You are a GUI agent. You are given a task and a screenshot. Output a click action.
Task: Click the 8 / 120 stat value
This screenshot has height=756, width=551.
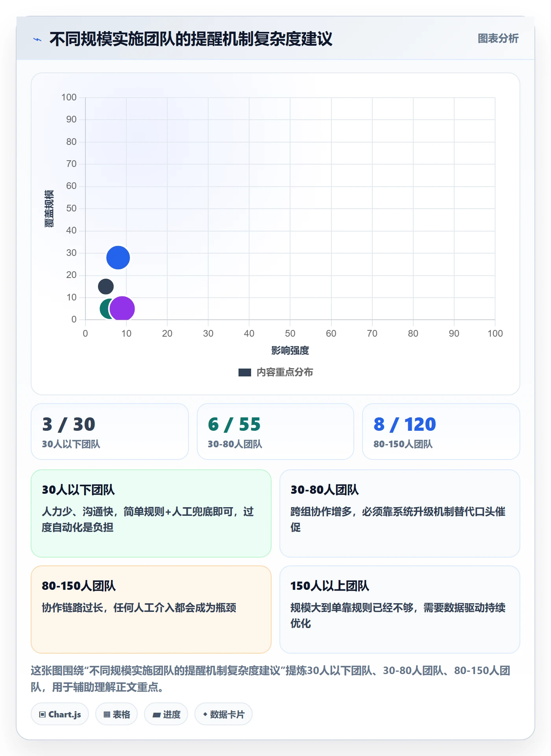click(x=405, y=424)
